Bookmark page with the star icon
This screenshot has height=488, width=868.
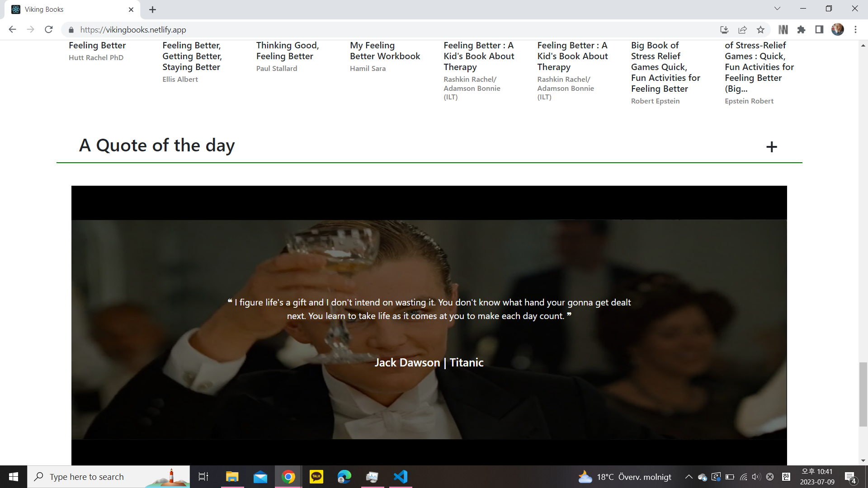pyautogui.click(x=760, y=30)
